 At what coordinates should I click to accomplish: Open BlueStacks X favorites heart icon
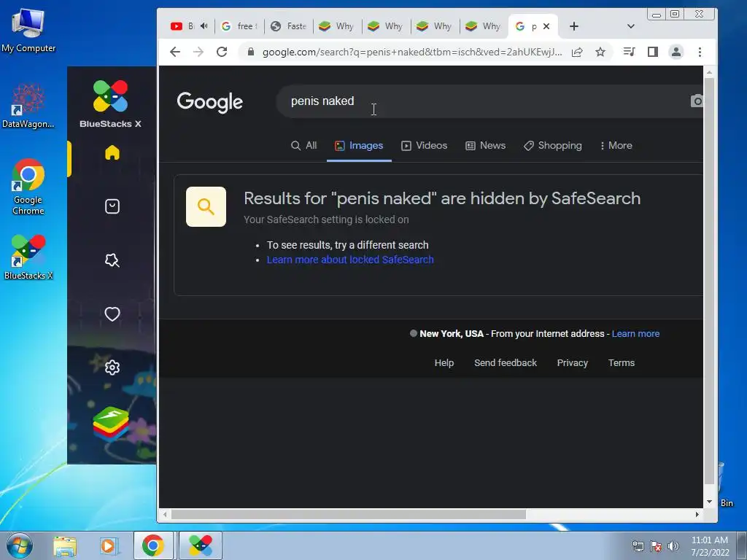pos(112,314)
